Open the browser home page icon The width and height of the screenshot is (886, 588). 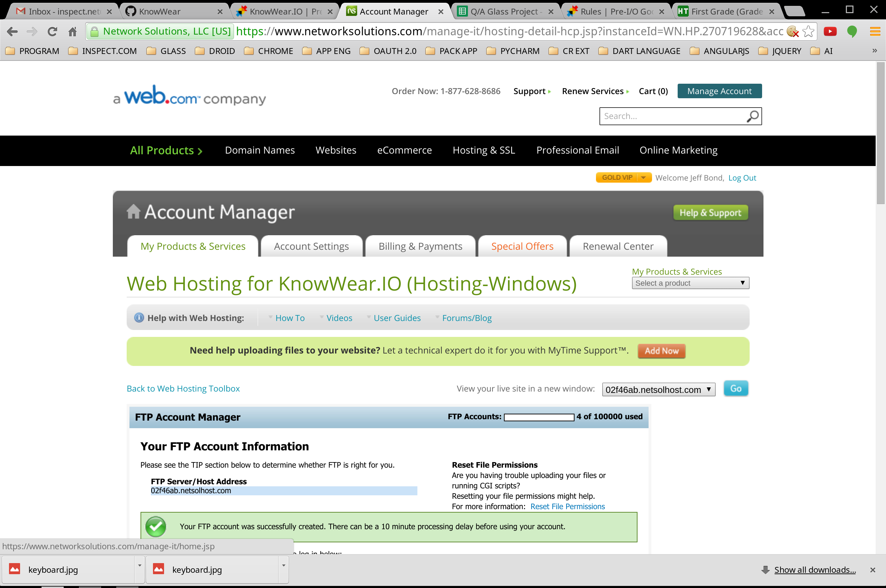click(x=72, y=31)
